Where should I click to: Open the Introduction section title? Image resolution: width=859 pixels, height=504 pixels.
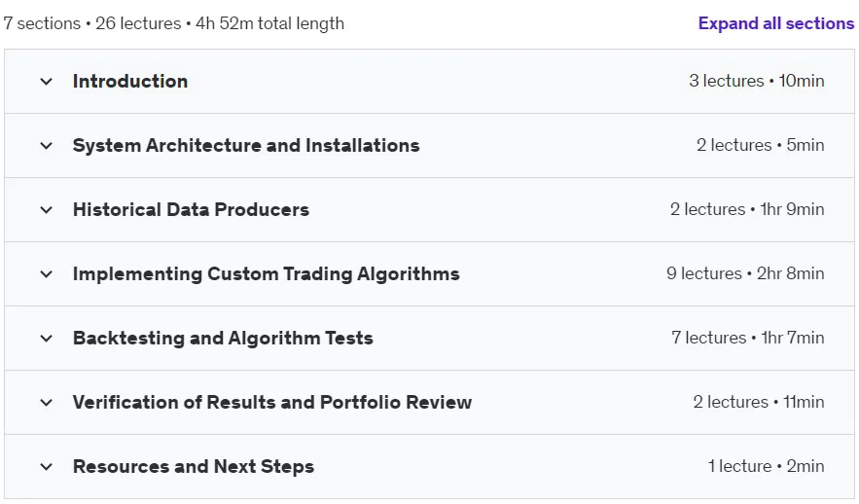point(130,81)
